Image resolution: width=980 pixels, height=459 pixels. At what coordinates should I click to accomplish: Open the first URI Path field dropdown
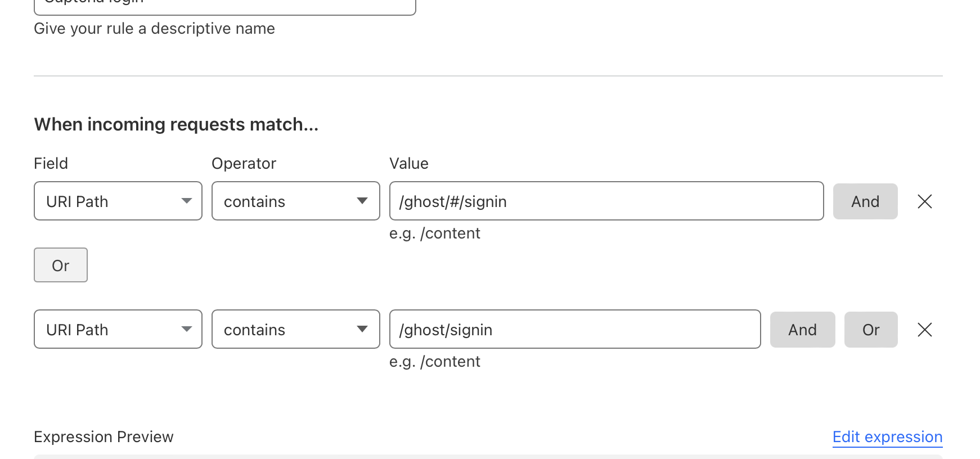(x=118, y=201)
